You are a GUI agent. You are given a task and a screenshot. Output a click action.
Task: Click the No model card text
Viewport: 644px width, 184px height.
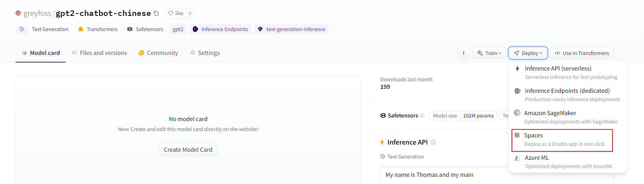pos(188,119)
